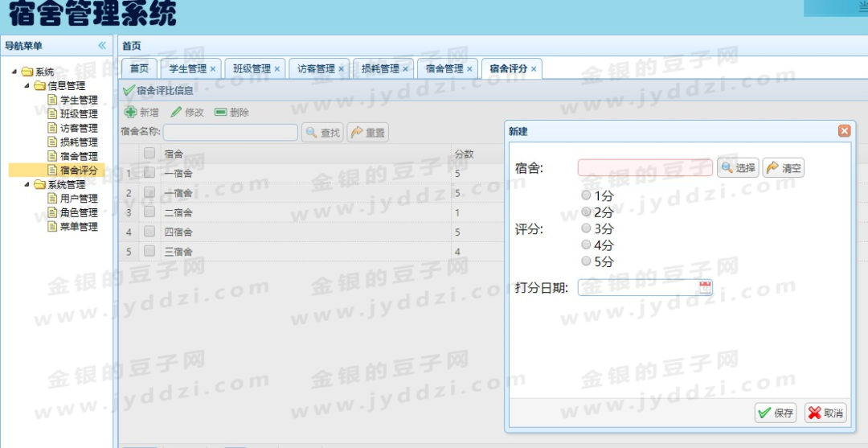Select the 2分 radio button
The image size is (868, 448).
click(586, 212)
